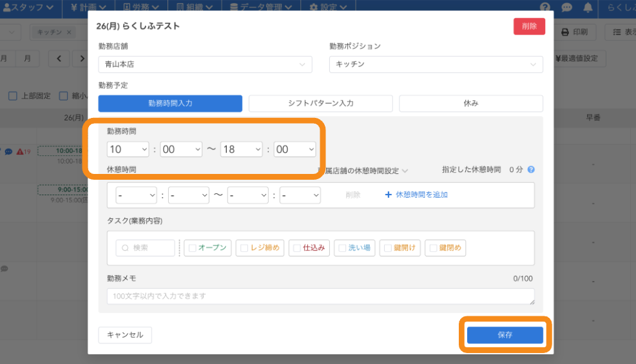
Task: Check the 鍵閉め task checkbox
Action: pos(433,248)
